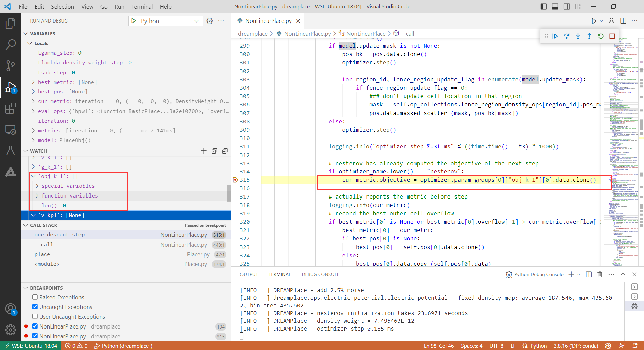Open launch configuration settings gear
This screenshot has height=350, width=644.
coord(210,20)
